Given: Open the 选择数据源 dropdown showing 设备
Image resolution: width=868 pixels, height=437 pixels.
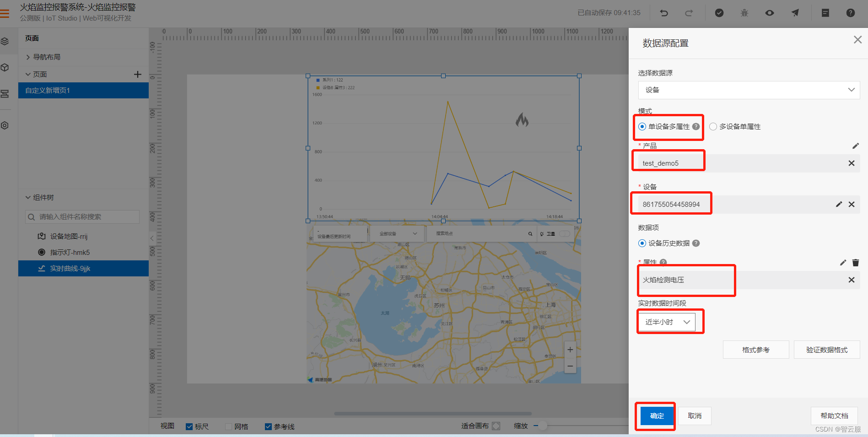Looking at the screenshot, I should tap(749, 90).
